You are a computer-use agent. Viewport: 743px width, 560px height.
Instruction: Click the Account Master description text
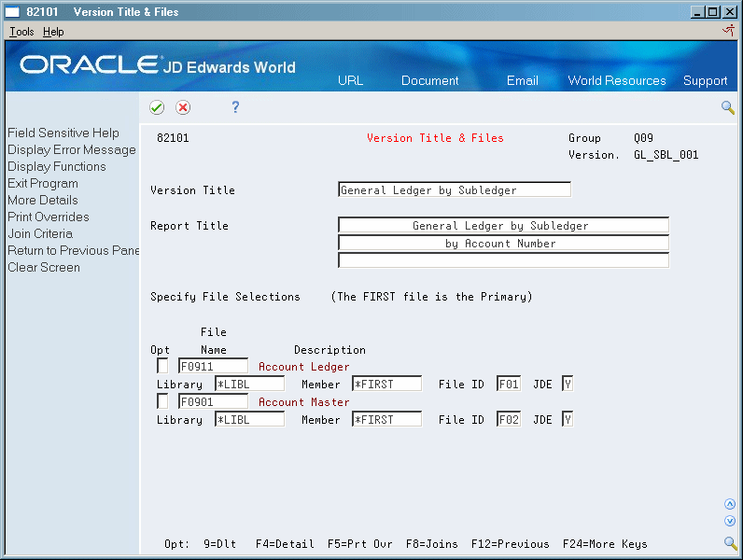click(303, 402)
